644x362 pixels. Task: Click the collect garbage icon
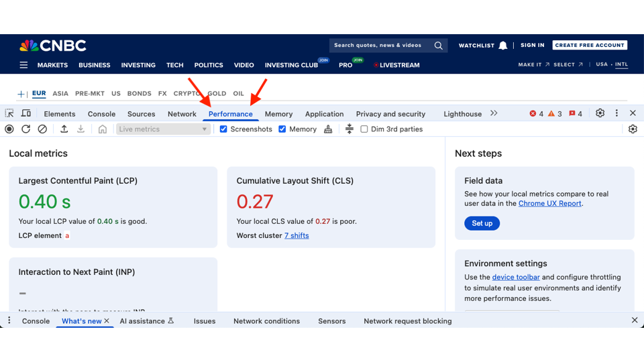[x=328, y=129]
